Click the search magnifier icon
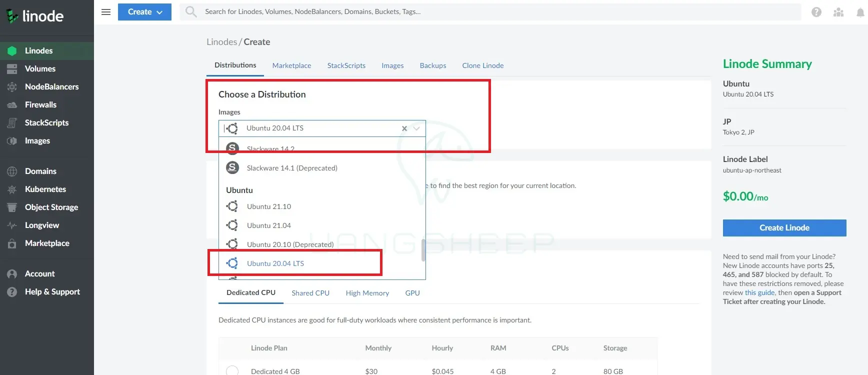868x375 pixels. [x=191, y=11]
